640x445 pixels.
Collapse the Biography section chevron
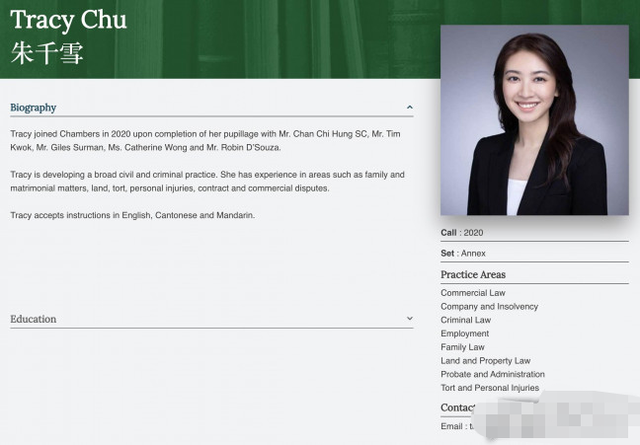(x=409, y=107)
